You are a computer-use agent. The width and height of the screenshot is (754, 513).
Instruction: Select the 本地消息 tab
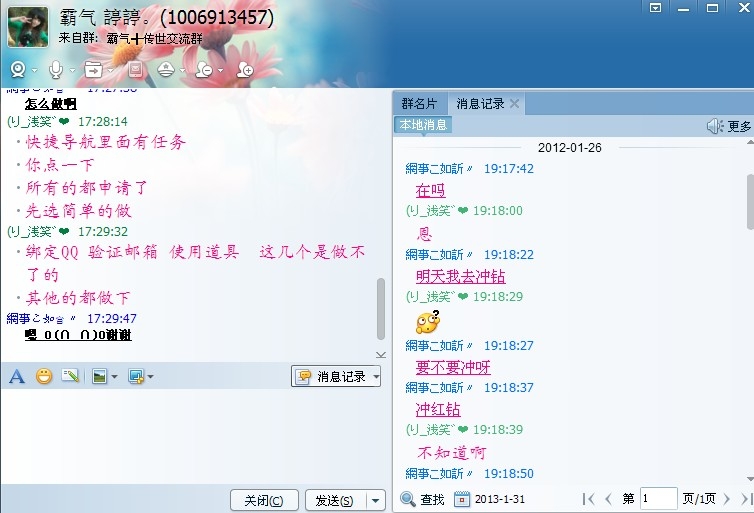pyautogui.click(x=423, y=125)
